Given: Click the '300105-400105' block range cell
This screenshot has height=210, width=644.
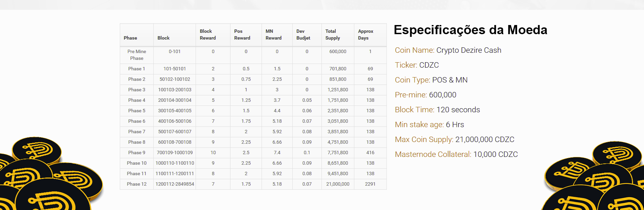Looking at the screenshot, I should point(175,111).
